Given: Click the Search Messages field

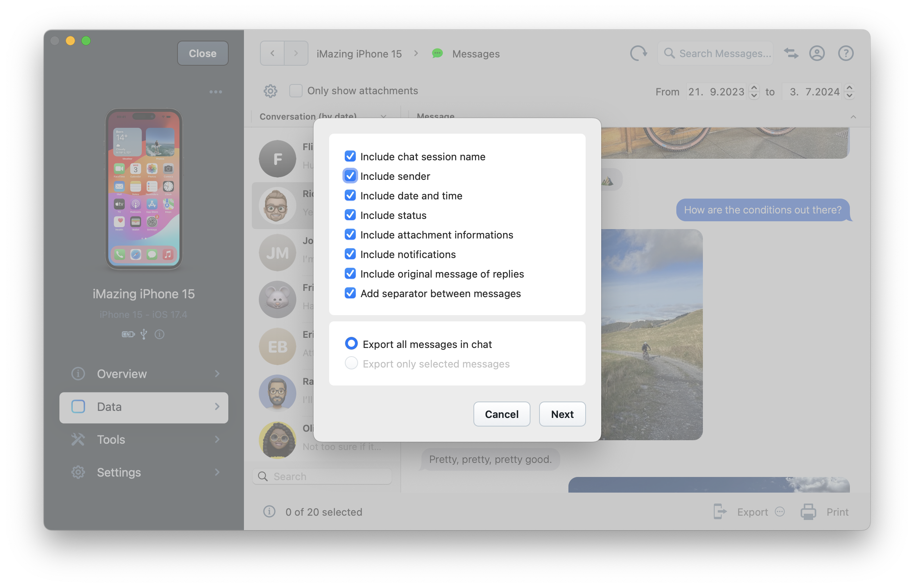Looking at the screenshot, I should 715,53.
